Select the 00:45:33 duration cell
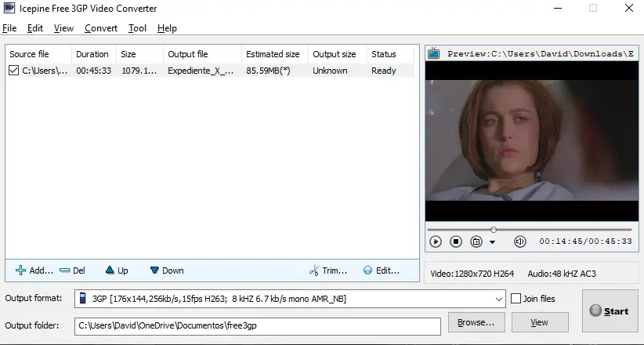Image resolution: width=644 pixels, height=345 pixels. pos(94,71)
